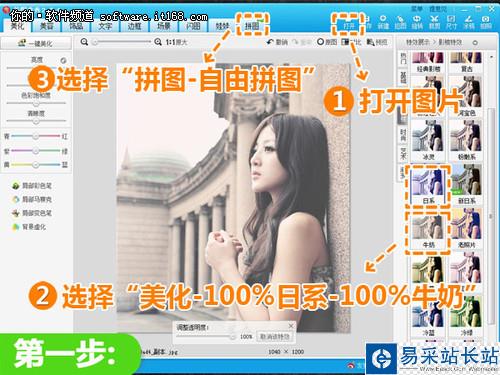Close the 调整透明度 popup
500x375 pixels.
point(291,326)
